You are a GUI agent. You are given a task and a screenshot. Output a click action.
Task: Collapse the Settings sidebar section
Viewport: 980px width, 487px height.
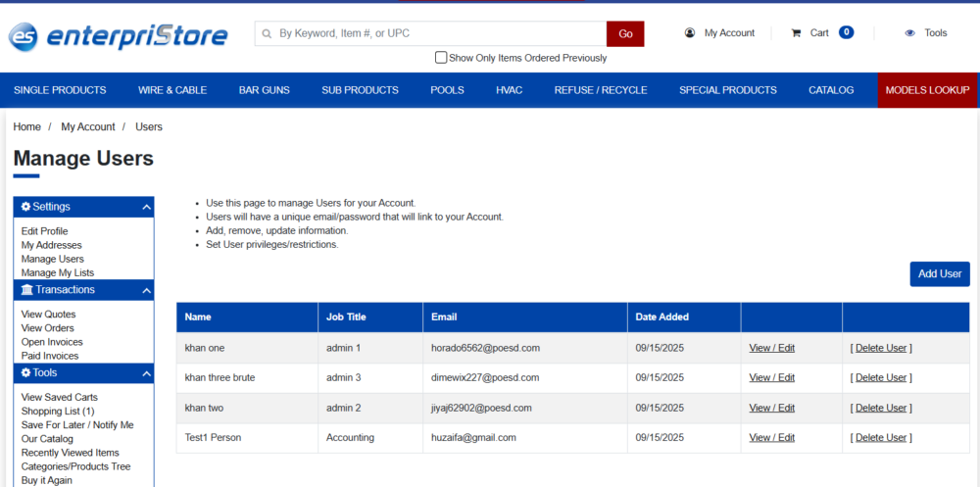click(x=146, y=207)
